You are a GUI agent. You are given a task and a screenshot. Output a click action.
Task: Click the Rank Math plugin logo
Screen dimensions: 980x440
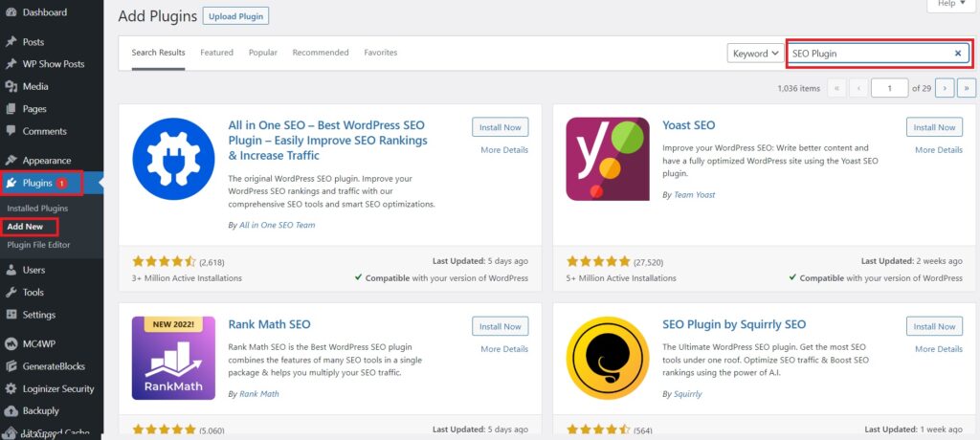point(173,358)
